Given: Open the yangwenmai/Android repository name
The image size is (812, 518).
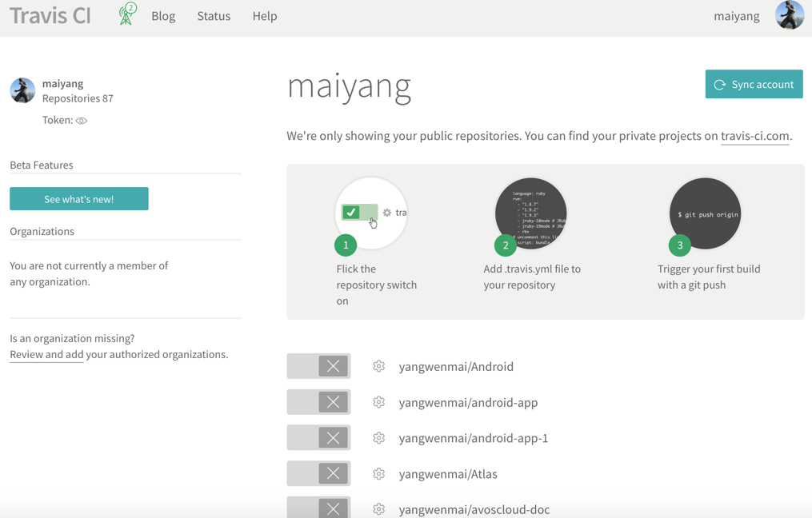Looking at the screenshot, I should pos(456,367).
